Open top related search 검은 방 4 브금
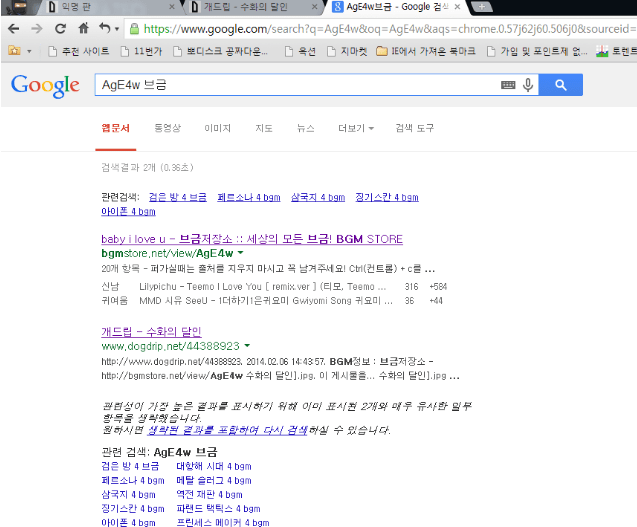This screenshot has width=637, height=527. click(x=178, y=197)
